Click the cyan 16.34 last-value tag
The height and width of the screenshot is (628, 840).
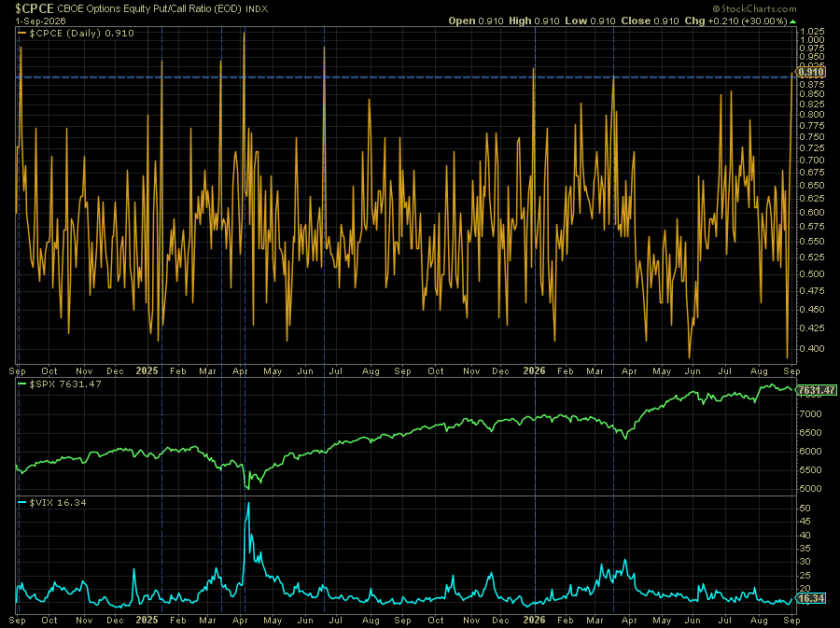click(811, 598)
